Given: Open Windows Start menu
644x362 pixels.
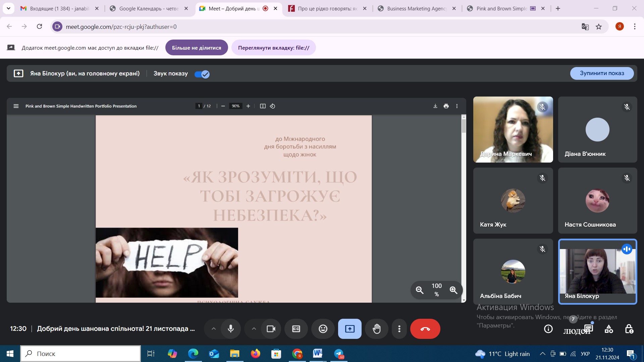Looking at the screenshot, I should (10, 354).
